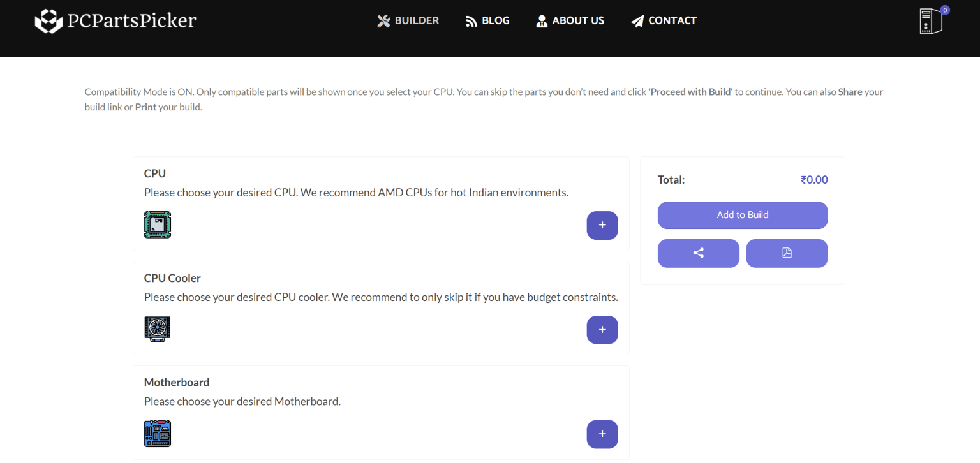Viewport: 980px width, 463px height.
Task: Select the Motherboard circuit board icon
Action: (x=157, y=433)
